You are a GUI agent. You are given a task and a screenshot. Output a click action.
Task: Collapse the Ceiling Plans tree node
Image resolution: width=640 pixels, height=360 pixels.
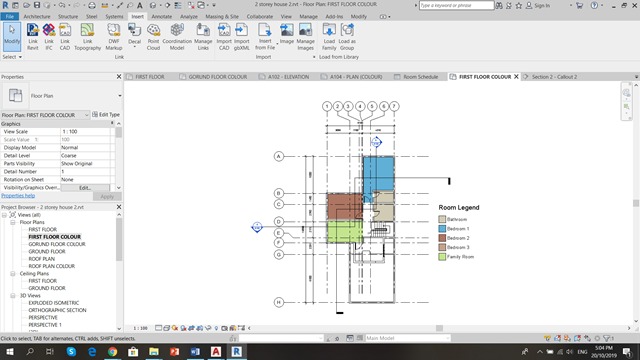click(x=13, y=273)
